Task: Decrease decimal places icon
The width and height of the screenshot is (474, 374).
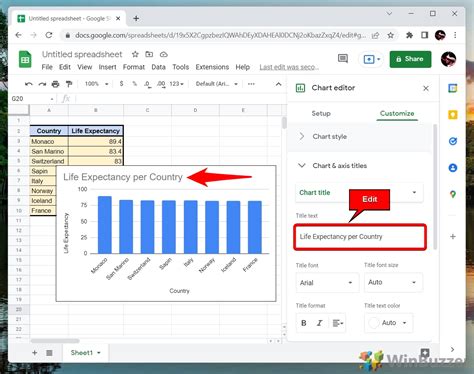Action: 148,84
